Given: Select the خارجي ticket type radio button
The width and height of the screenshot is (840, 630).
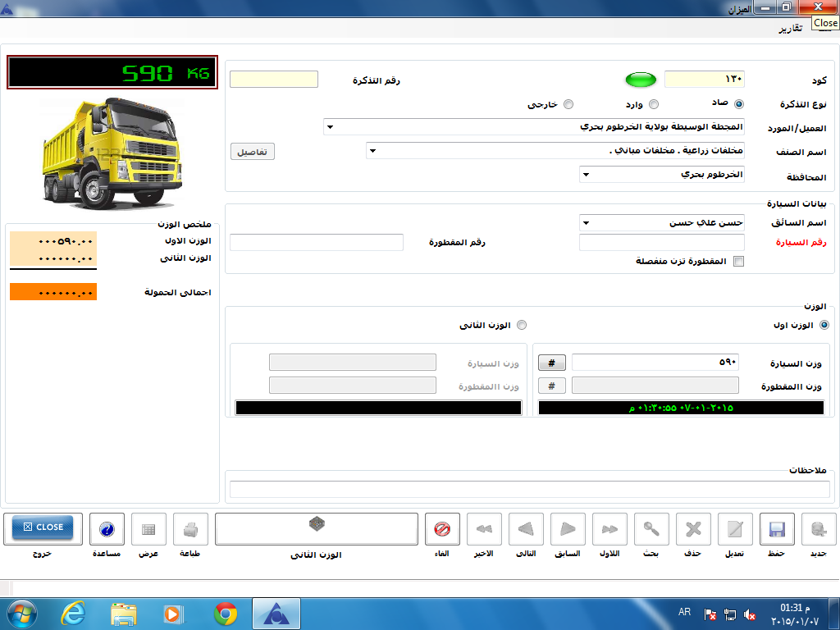Looking at the screenshot, I should [x=568, y=104].
